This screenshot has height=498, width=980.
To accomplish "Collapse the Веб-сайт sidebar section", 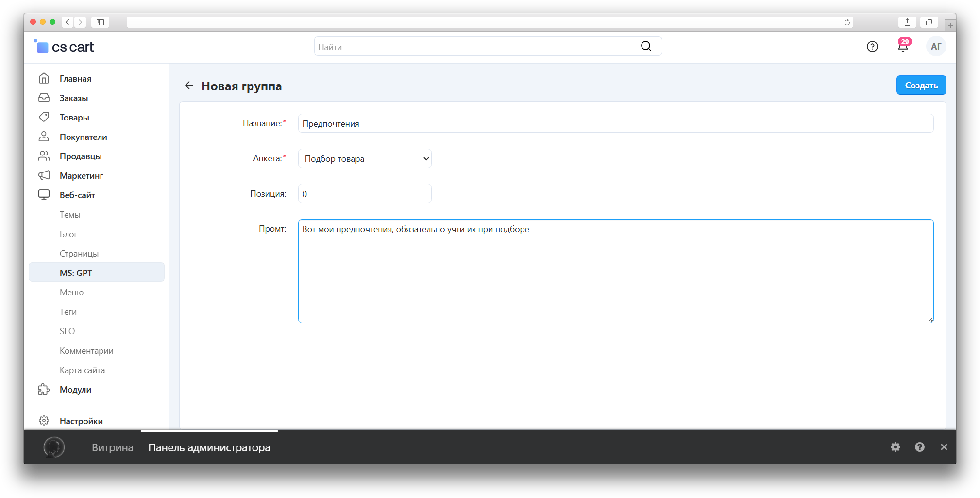I will pyautogui.click(x=77, y=195).
